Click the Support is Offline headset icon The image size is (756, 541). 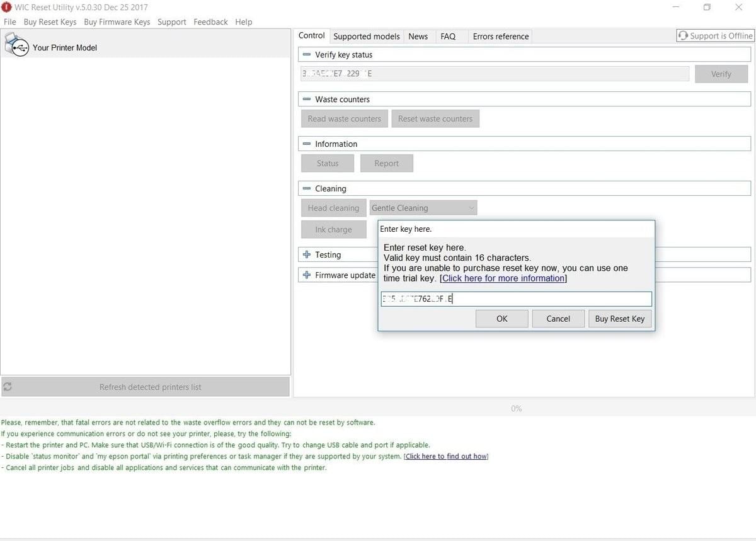(683, 36)
